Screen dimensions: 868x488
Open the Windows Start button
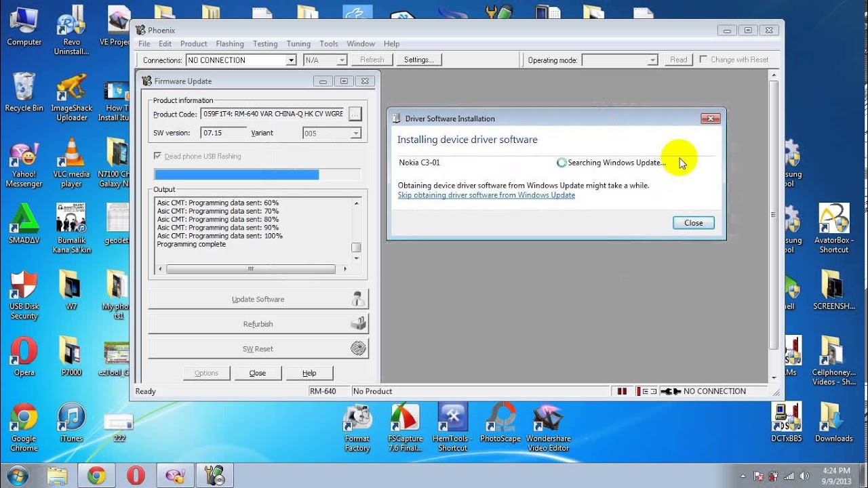[17, 475]
